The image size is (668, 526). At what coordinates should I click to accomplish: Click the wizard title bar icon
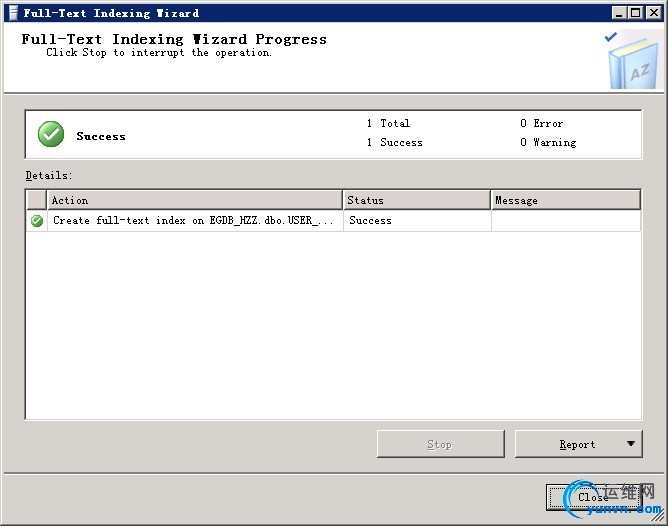pos(14,13)
